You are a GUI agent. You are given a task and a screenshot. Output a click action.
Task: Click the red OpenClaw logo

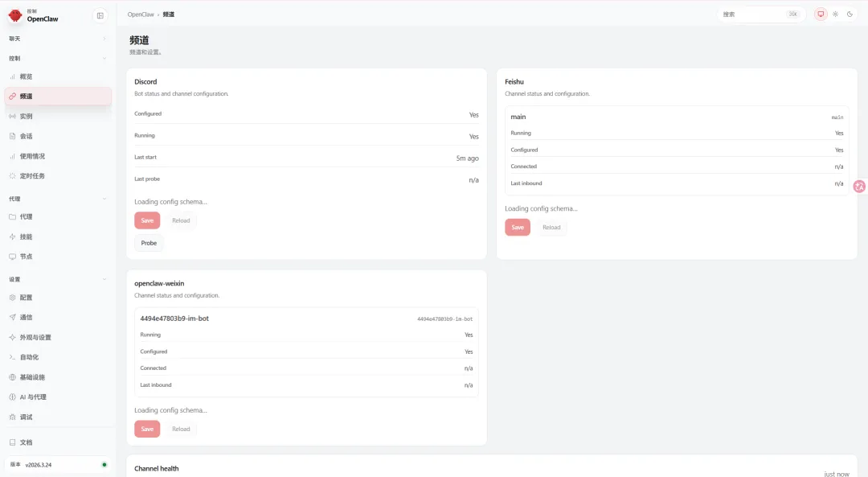[x=15, y=15]
